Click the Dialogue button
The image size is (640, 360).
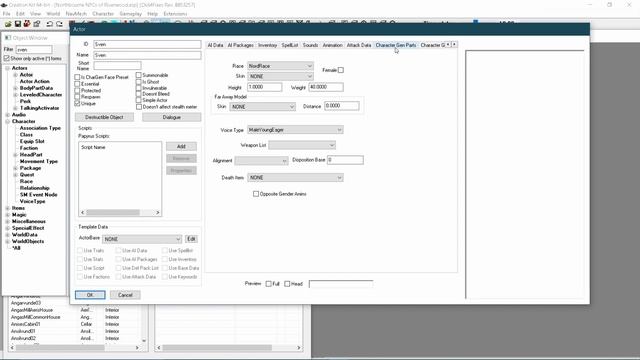pyautogui.click(x=171, y=117)
